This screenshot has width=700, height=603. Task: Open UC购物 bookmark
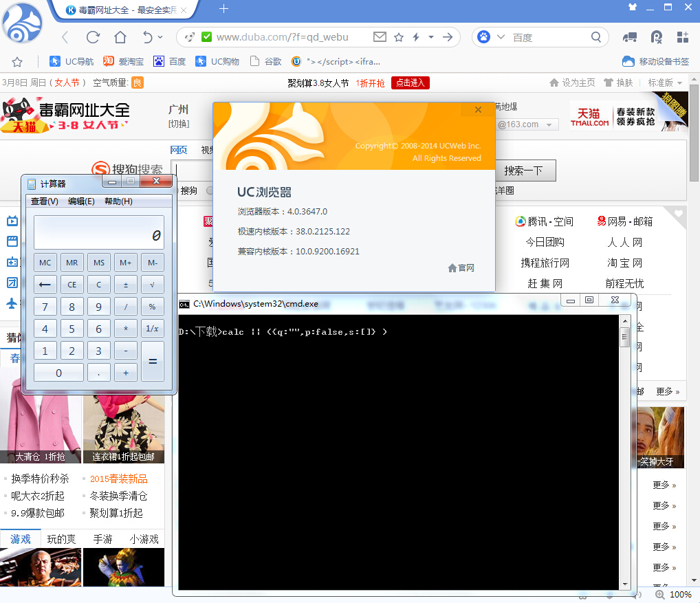pos(217,62)
